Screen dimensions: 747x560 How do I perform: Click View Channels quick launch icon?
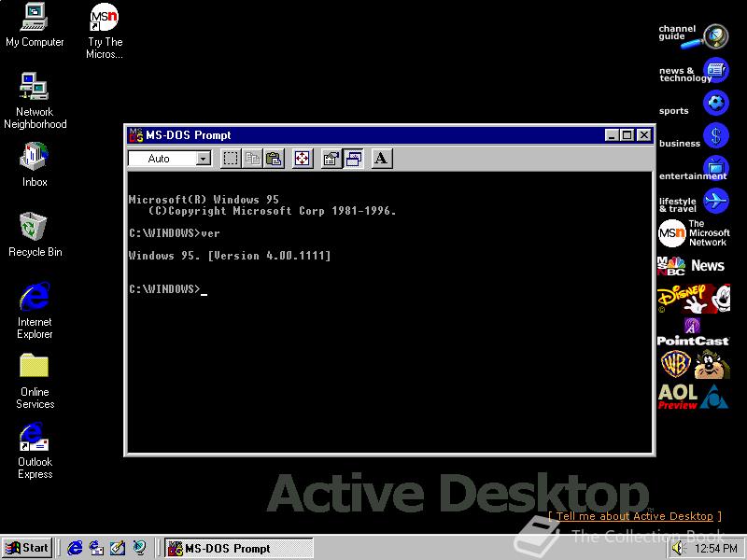point(139,548)
